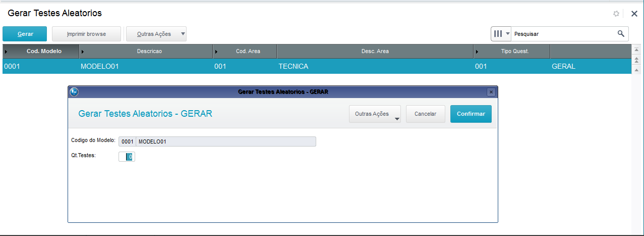Close the Gerar Testes Aleatorios page
This screenshot has height=236, width=644.
(634, 14)
